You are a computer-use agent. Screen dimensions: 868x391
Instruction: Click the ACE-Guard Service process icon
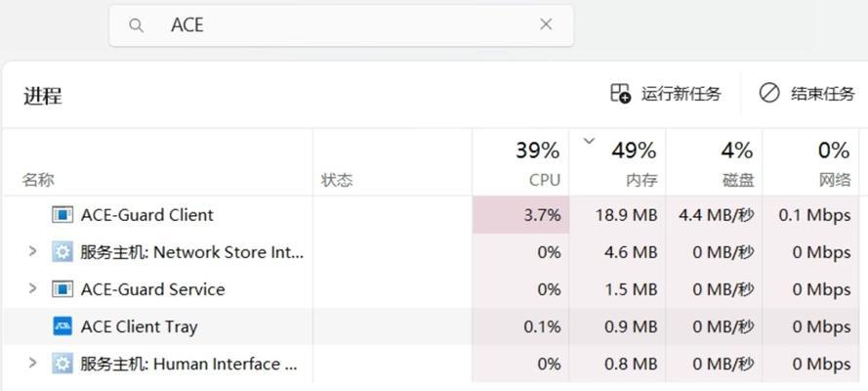tap(62, 289)
